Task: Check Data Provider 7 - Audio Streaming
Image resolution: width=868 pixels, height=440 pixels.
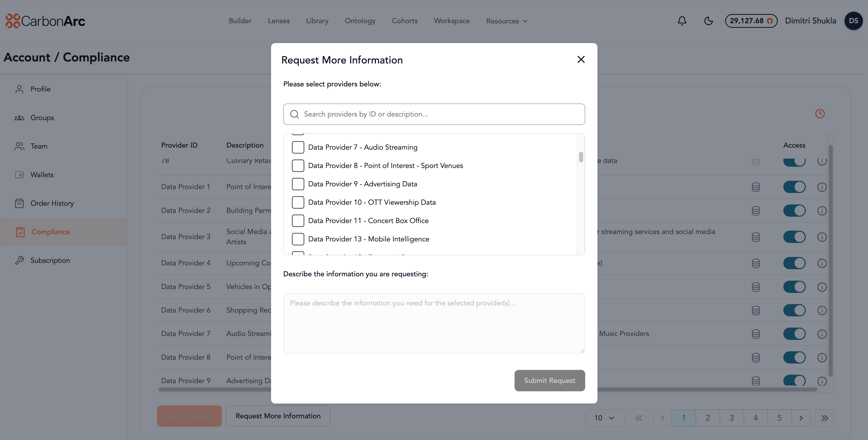Action: tap(298, 147)
